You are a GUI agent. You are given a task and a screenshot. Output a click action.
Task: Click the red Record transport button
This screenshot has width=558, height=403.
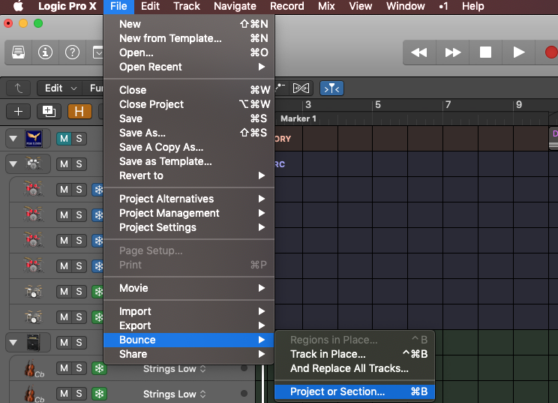(551, 53)
